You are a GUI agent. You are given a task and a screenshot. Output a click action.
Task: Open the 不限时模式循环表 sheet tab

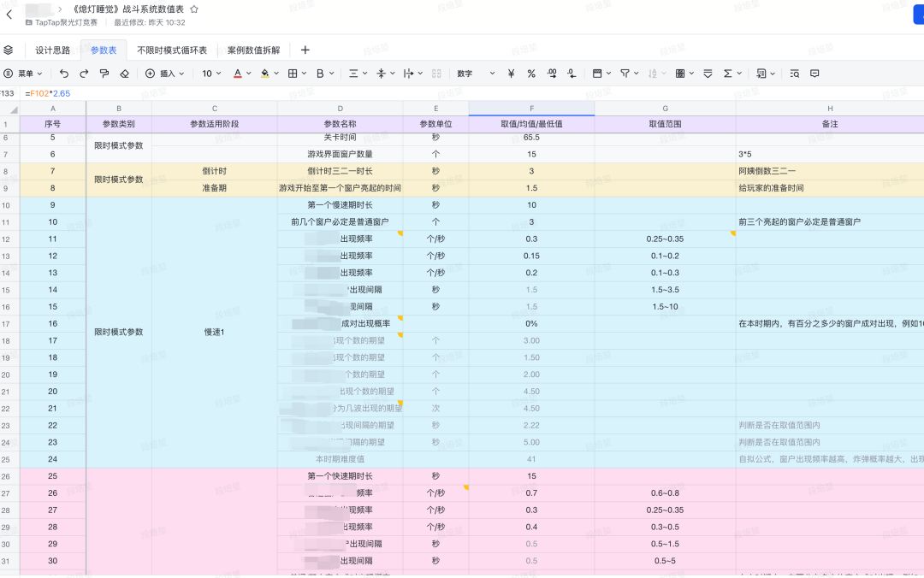pyautogui.click(x=172, y=50)
